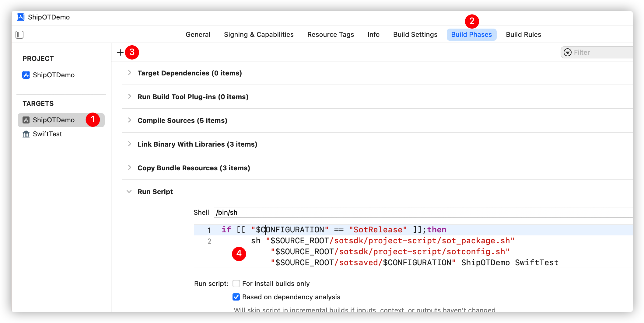
Task: Click the add build phase plus button
Action: 120,52
